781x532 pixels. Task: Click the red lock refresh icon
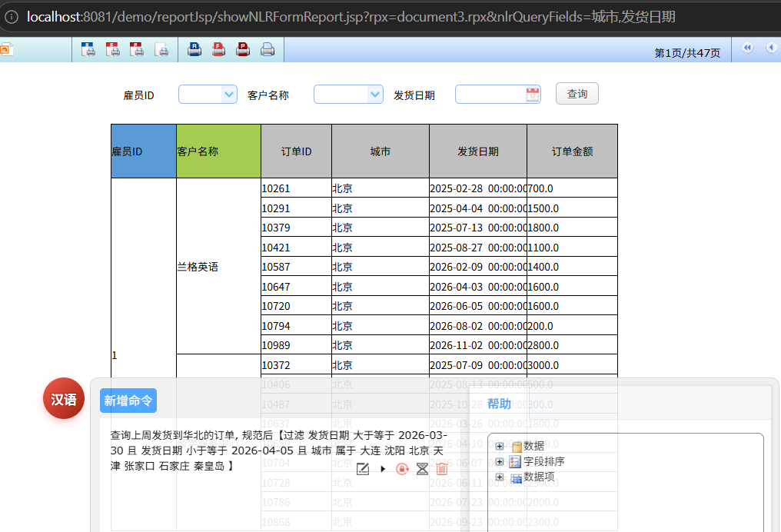(x=402, y=469)
